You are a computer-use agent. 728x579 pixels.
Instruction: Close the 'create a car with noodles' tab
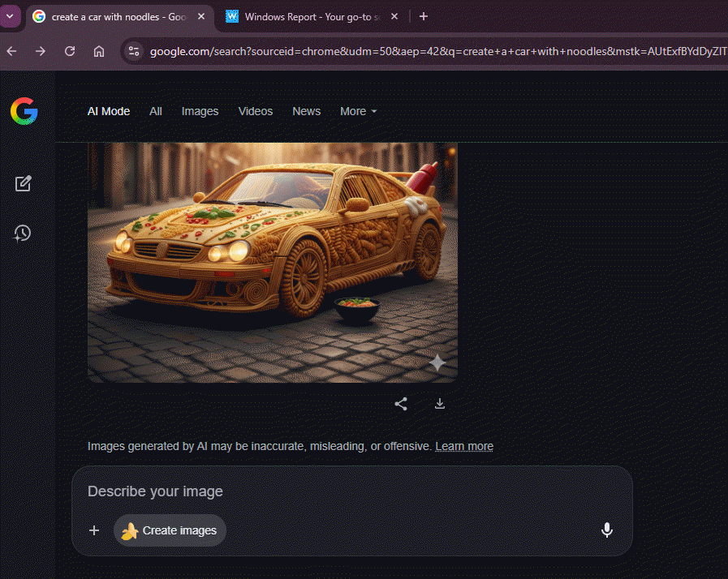click(201, 16)
